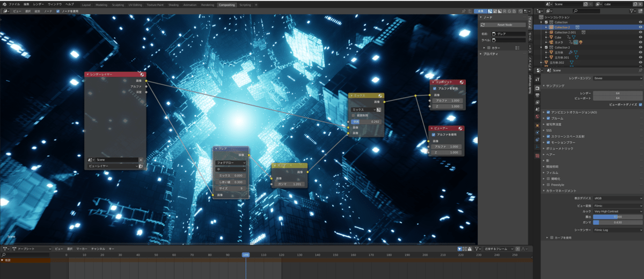Open the ミックス blend mode dropdown on Mix node
The height and width of the screenshot is (279, 644).
(363, 109)
